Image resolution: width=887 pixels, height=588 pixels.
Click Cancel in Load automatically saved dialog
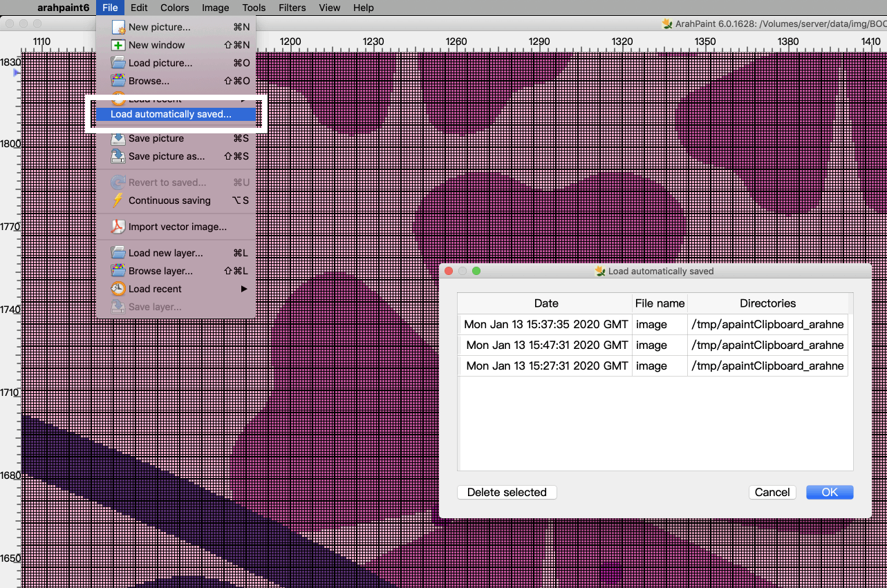point(772,492)
